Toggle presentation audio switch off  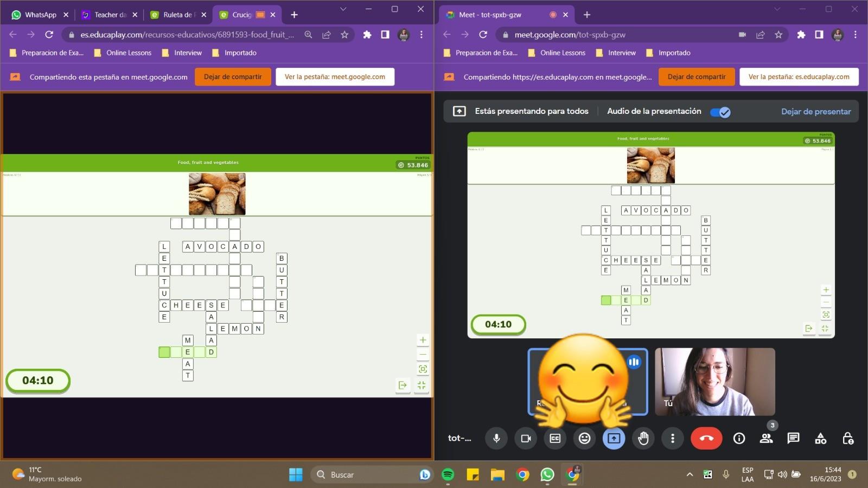(720, 112)
